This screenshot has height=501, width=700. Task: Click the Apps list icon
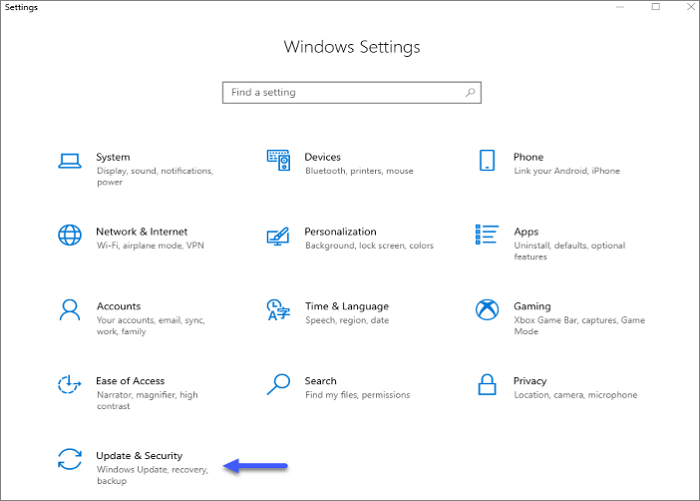[487, 236]
